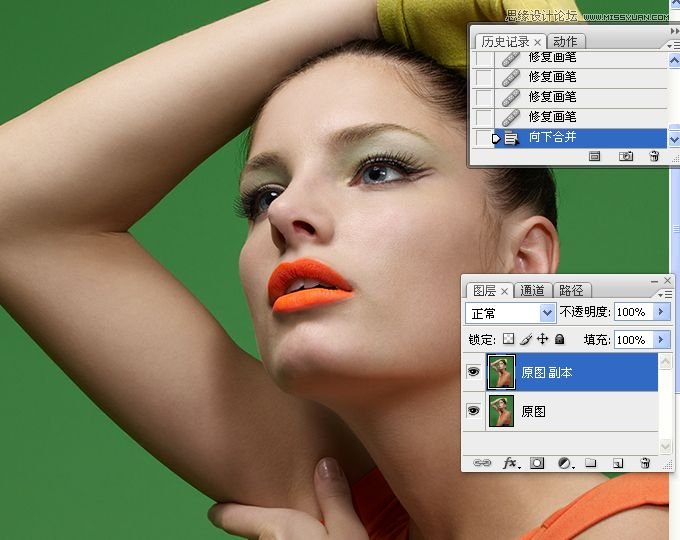Add layer mask icon
The image size is (680, 540).
pos(537,463)
